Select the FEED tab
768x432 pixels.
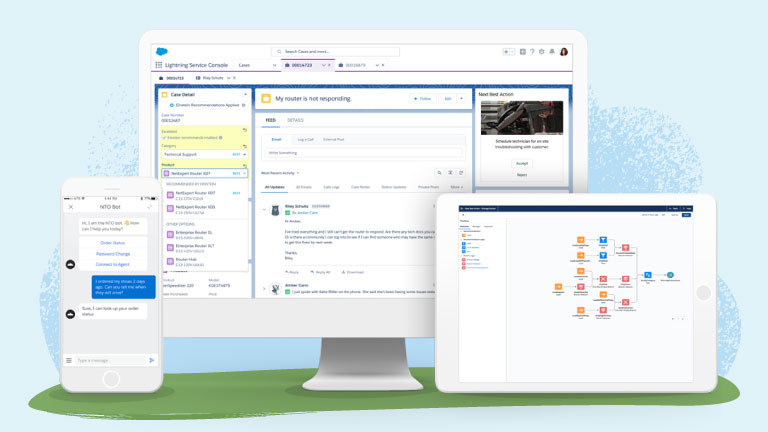270,120
